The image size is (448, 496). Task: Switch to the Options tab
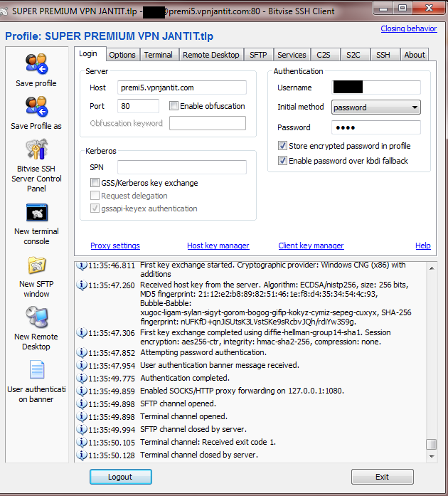click(122, 55)
